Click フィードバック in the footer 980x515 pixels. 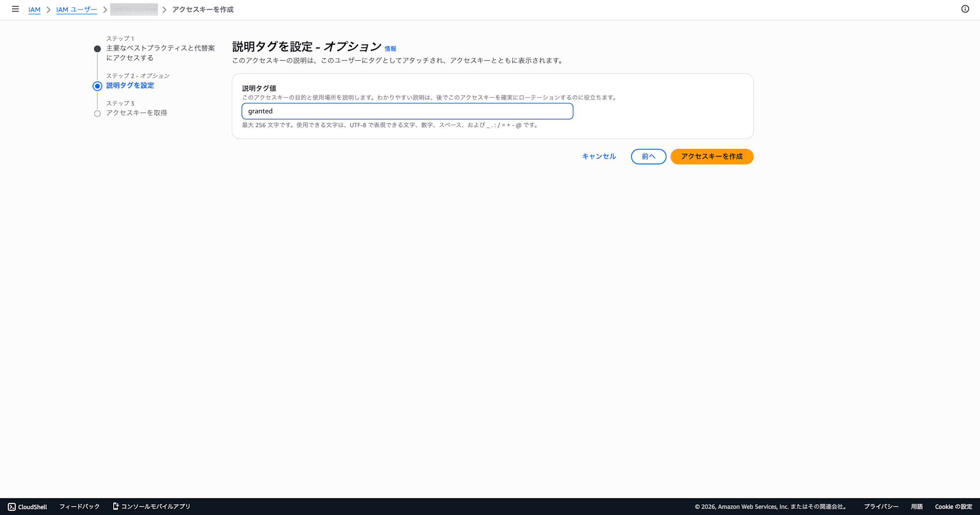tap(79, 507)
